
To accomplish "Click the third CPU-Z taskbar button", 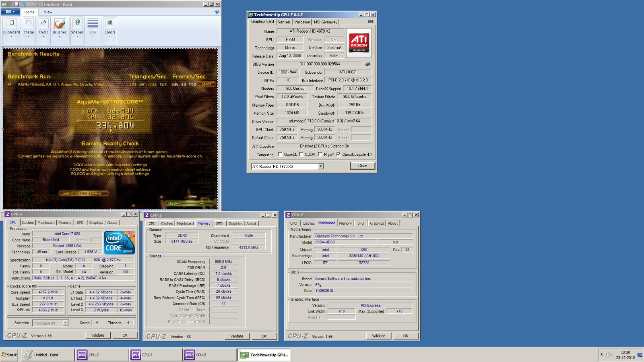I will 209,355.
